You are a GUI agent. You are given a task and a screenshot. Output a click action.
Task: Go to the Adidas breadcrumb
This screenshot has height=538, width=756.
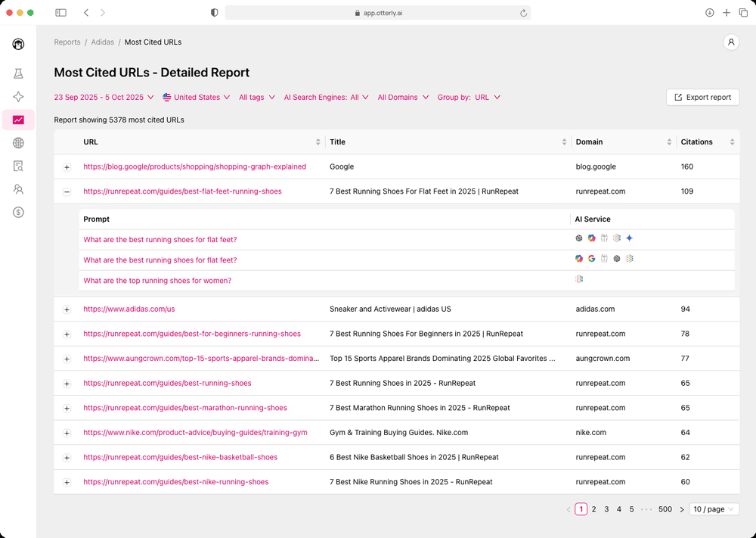point(103,42)
